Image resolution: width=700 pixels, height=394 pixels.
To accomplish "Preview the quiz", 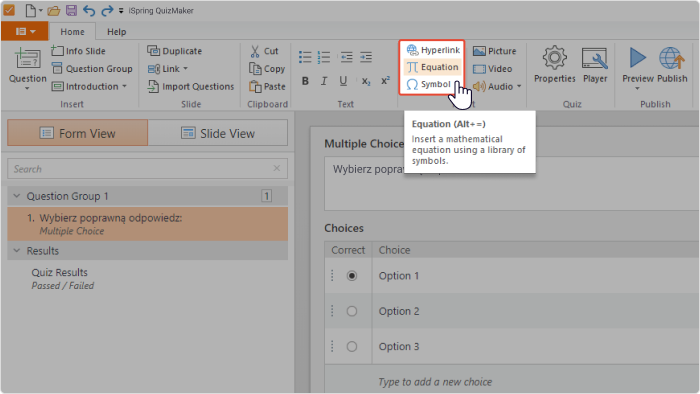I will point(638,65).
